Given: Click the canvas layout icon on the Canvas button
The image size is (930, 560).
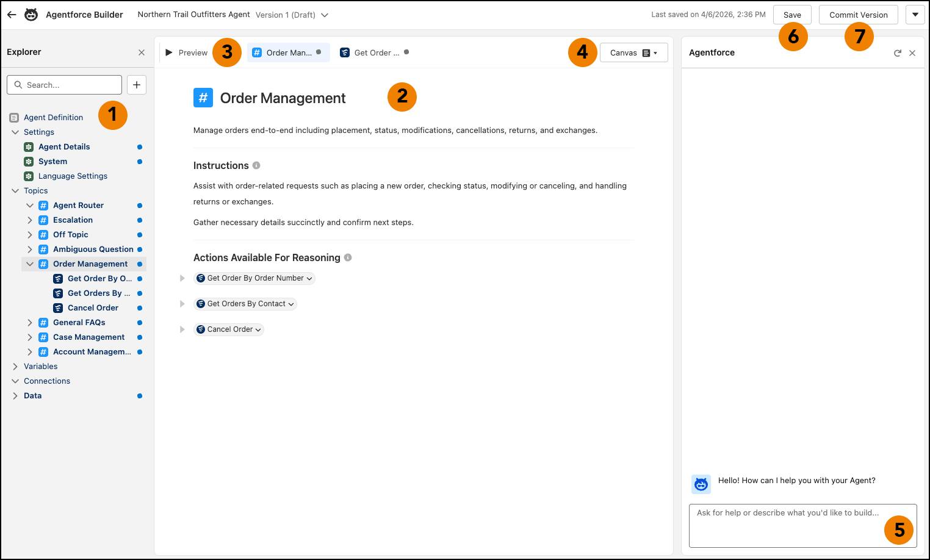Looking at the screenshot, I should point(646,52).
